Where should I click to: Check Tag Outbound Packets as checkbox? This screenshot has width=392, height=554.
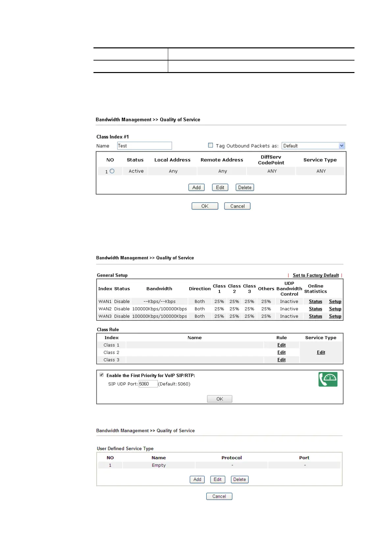pyautogui.click(x=211, y=145)
